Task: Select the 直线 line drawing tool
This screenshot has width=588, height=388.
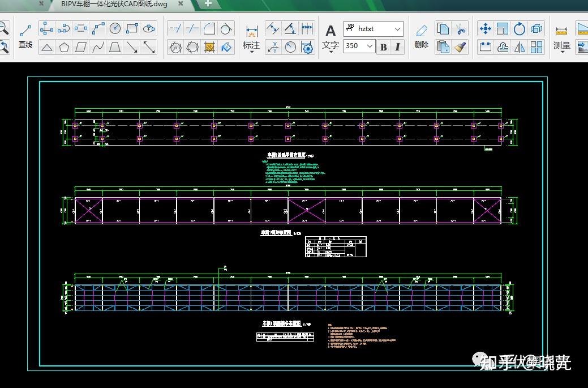Action: click(x=25, y=36)
